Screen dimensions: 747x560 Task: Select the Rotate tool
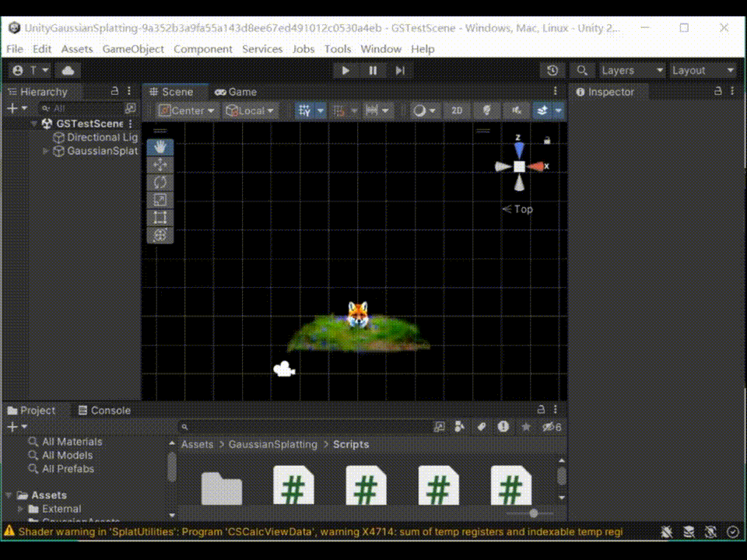pyautogui.click(x=160, y=182)
